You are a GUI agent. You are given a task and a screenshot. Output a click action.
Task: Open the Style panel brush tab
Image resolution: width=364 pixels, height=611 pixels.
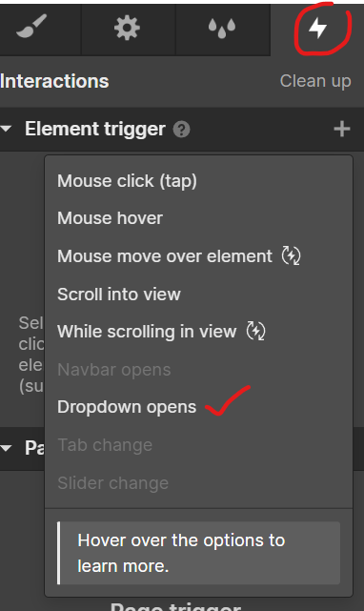[x=32, y=27]
